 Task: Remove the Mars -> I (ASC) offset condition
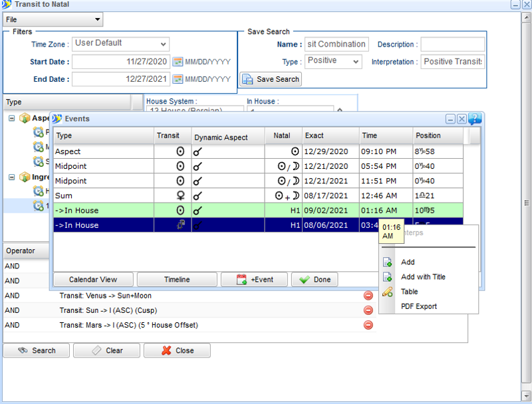[x=368, y=325]
